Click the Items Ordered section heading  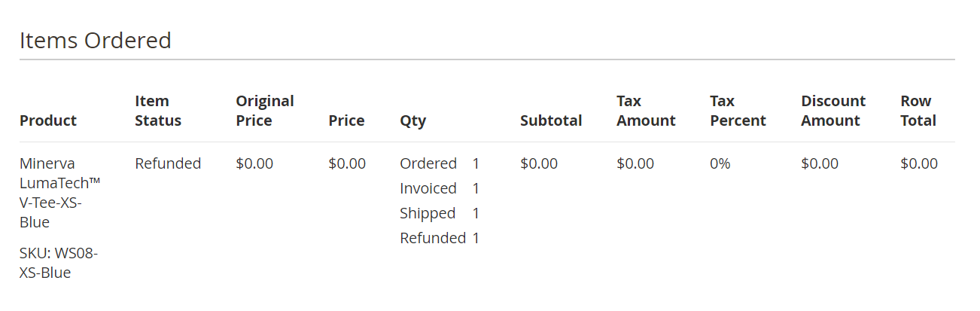[x=96, y=40]
